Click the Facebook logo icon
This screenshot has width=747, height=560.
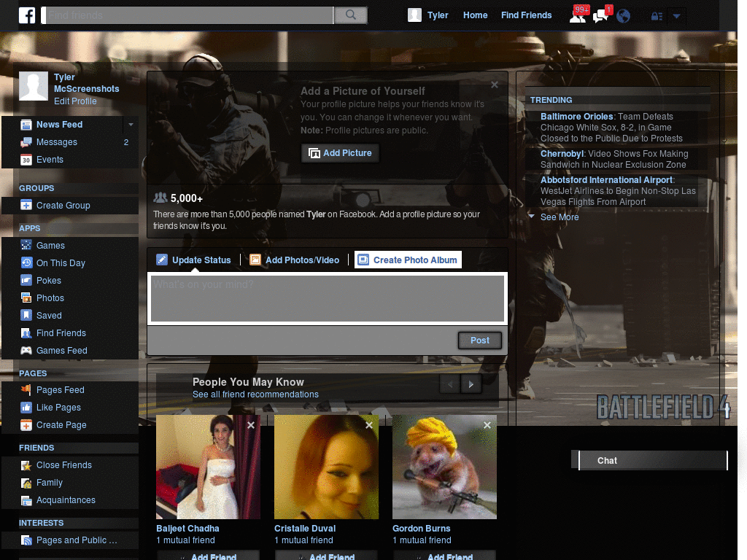tap(27, 15)
